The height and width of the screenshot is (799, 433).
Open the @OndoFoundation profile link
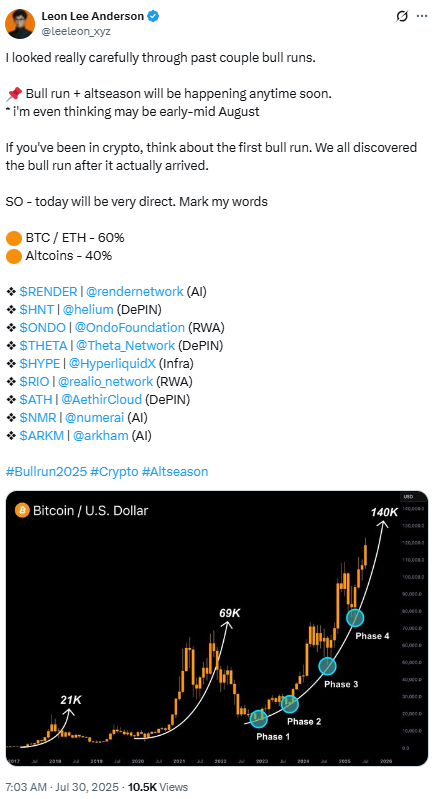129,327
